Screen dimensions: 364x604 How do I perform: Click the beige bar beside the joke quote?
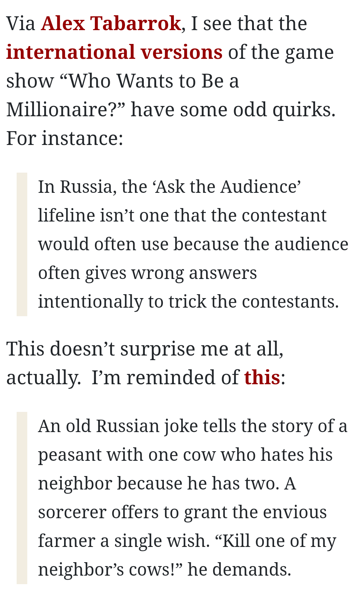click(22, 498)
